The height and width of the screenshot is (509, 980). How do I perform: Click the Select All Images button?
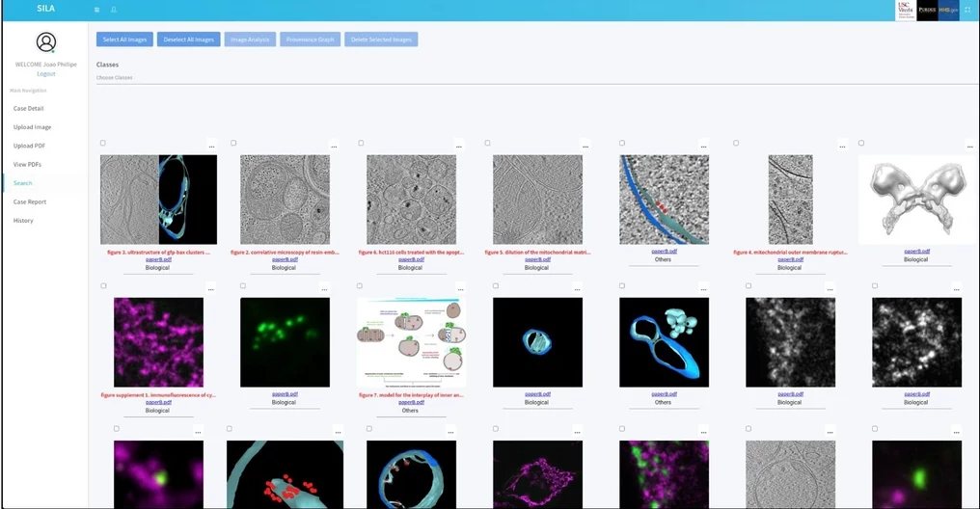[x=124, y=40]
